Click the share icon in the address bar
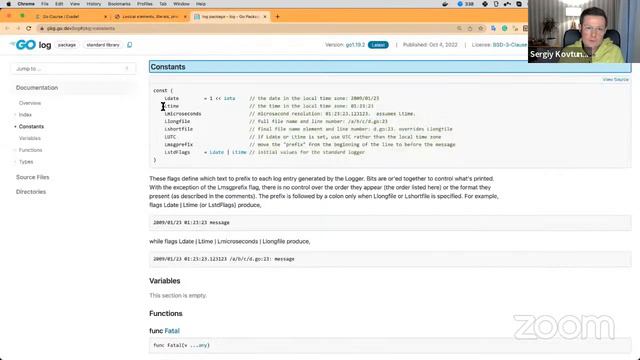Image resolution: width=640 pixels, height=360 pixels. (x=470, y=28)
